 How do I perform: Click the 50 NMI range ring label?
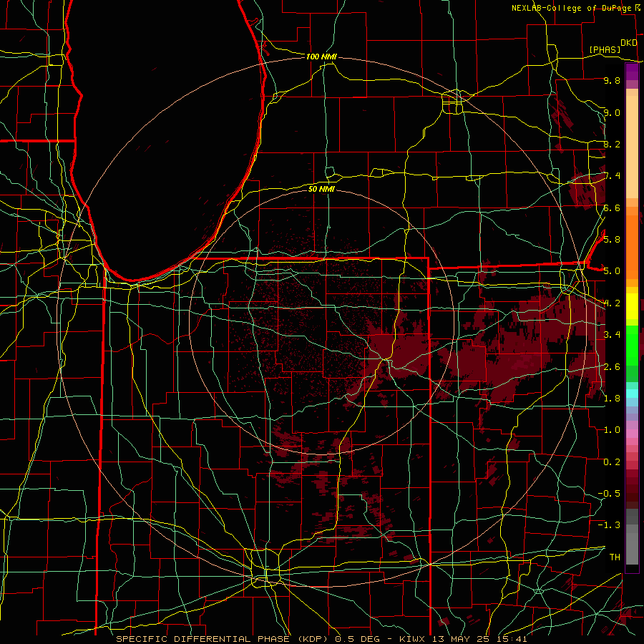321,189
